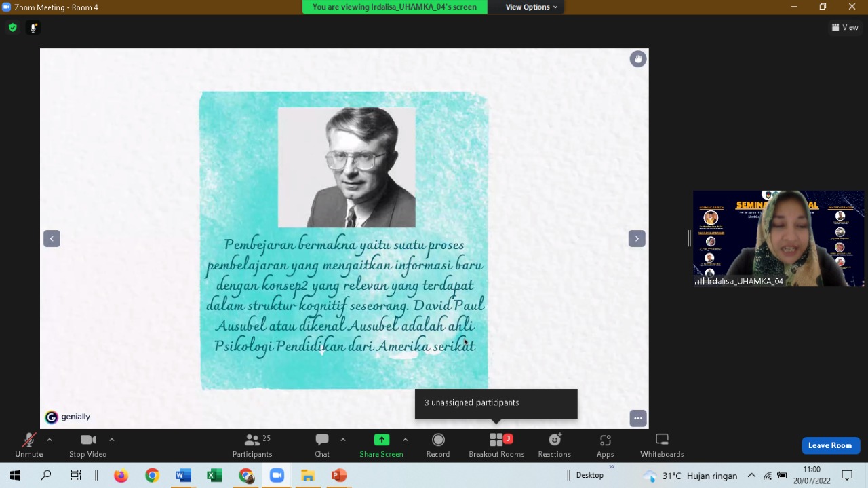Go to the next slide arrow
The width and height of the screenshot is (868, 488).
[x=636, y=239]
